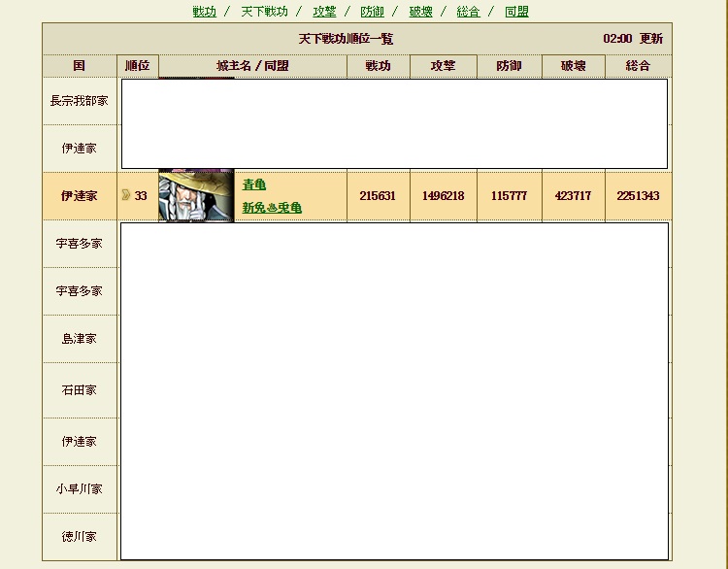
Task: Click the 02:00 更新 update time text
Action: [x=633, y=39]
